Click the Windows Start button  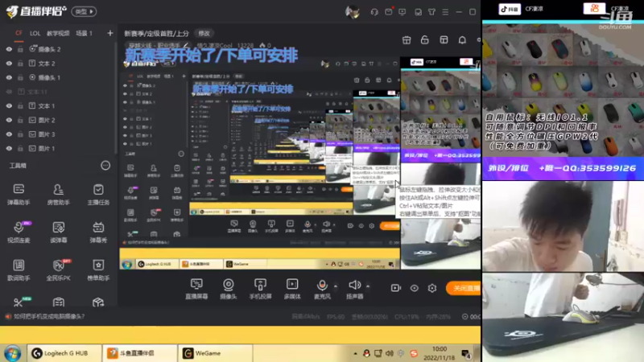click(x=12, y=353)
